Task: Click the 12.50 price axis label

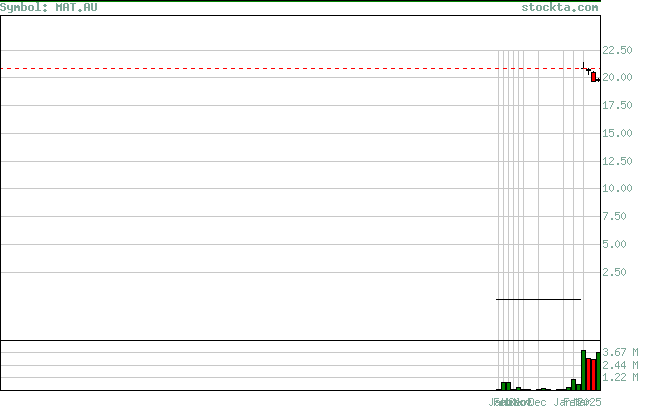Action: coord(617,161)
